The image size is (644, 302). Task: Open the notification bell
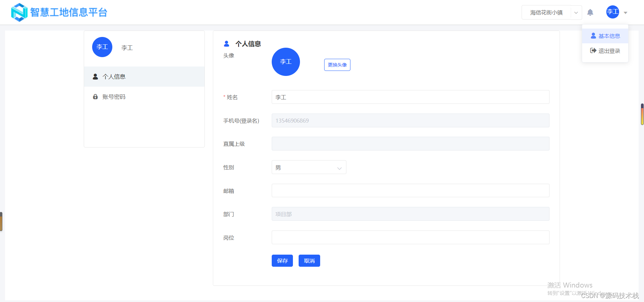click(590, 12)
